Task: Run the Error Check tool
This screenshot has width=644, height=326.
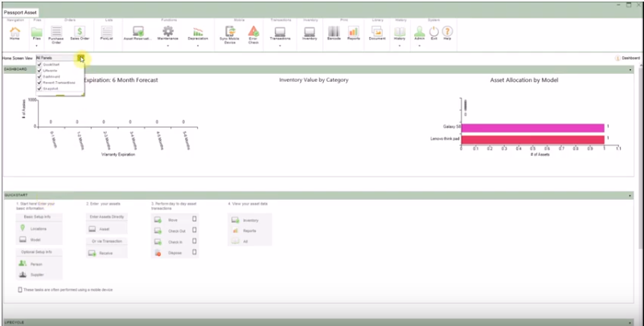Action: [253, 35]
